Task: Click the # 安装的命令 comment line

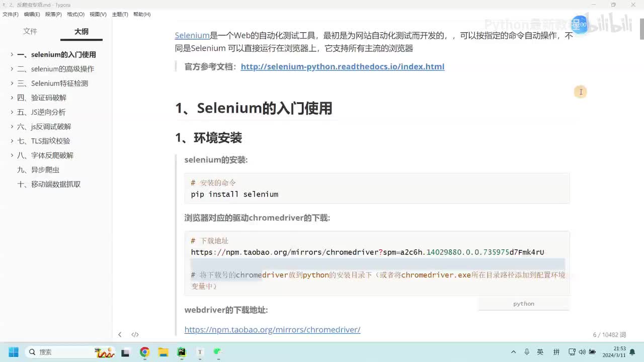Action: [x=213, y=183]
